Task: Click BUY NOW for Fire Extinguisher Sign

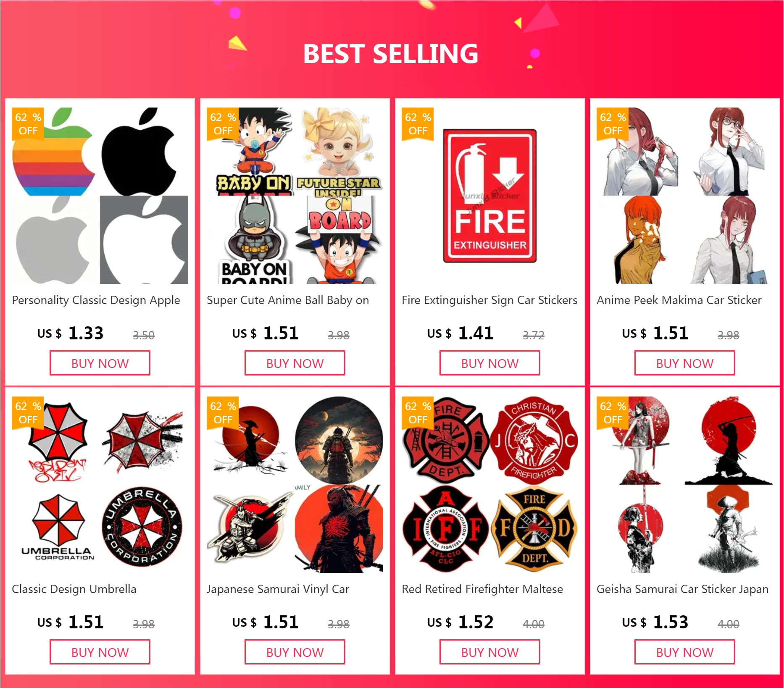Action: tap(490, 363)
